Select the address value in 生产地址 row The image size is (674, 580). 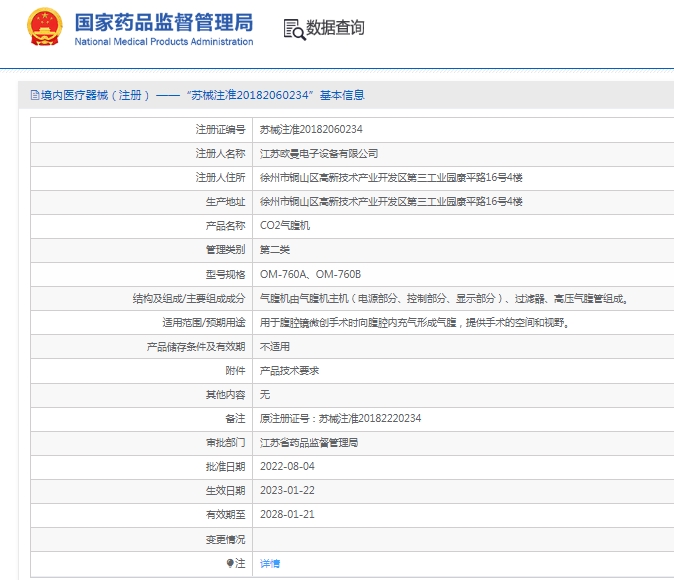tap(391, 202)
